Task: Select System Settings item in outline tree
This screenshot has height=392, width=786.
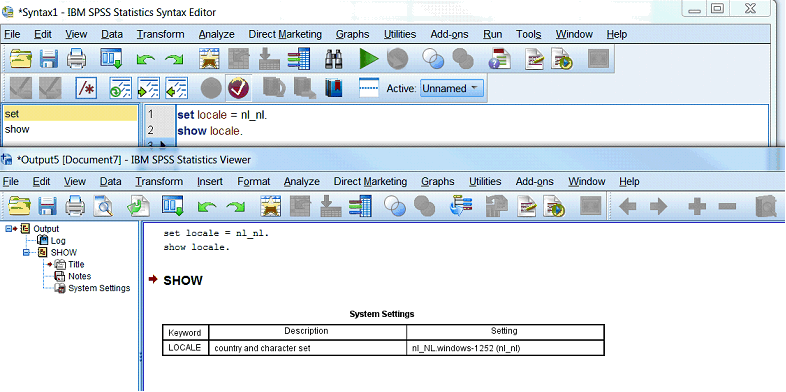Action: point(99,288)
